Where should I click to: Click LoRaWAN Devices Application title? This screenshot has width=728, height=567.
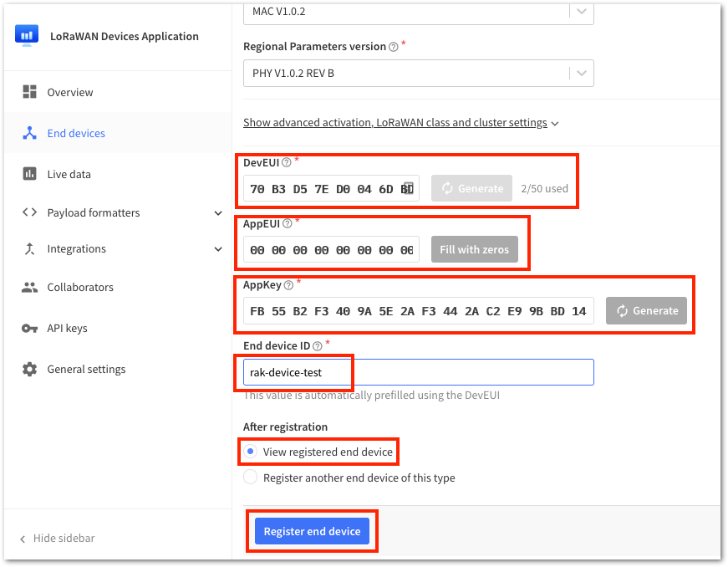tap(125, 36)
